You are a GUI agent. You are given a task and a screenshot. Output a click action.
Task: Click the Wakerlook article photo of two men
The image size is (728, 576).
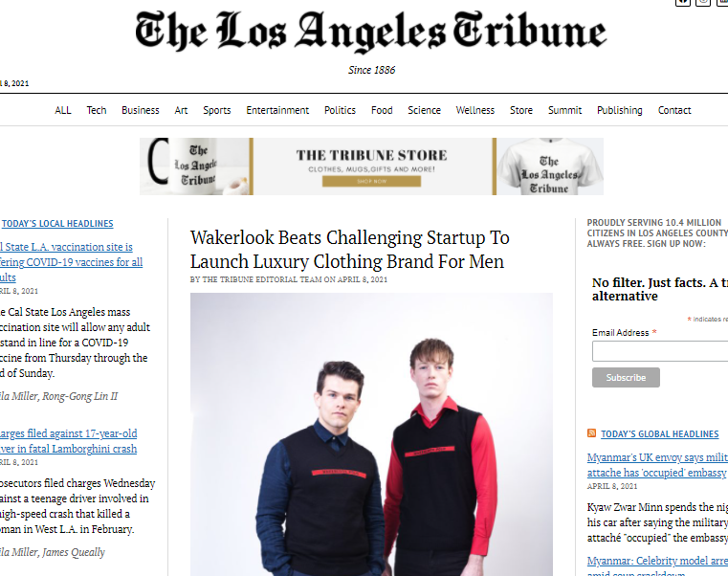click(x=371, y=434)
